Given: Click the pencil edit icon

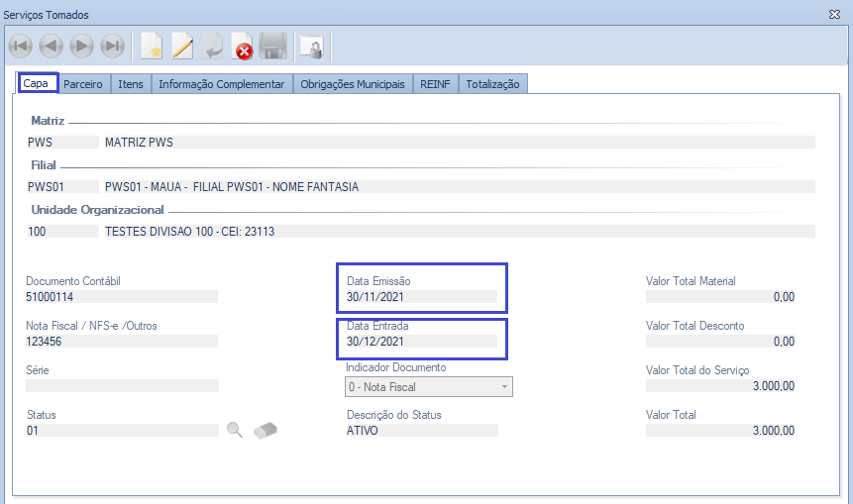Looking at the screenshot, I should (x=182, y=47).
